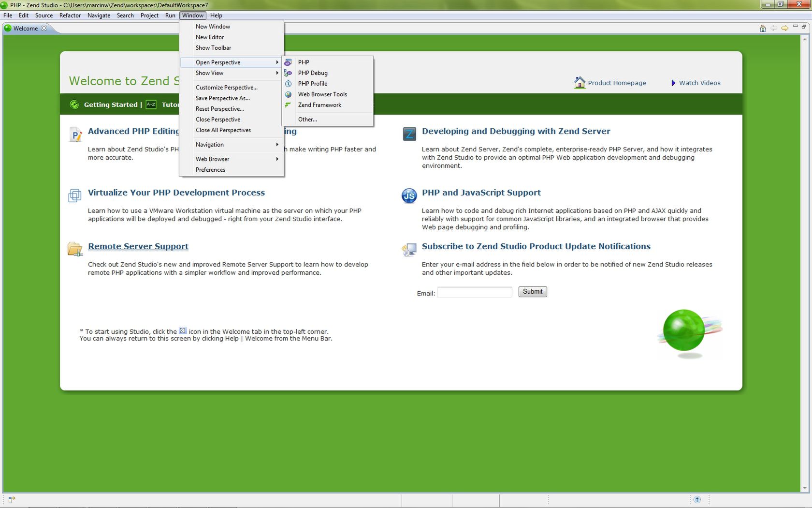
Task: Click the Email input field
Action: point(475,292)
